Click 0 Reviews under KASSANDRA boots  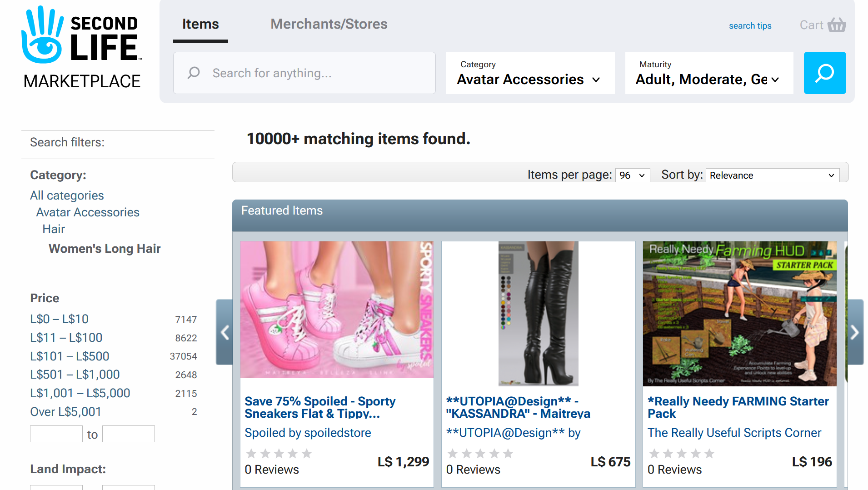473,470
